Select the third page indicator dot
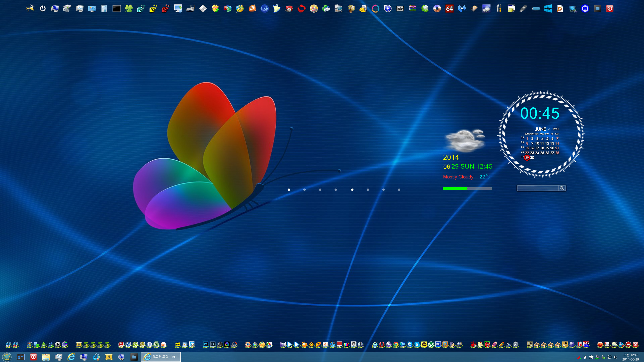 320,190
